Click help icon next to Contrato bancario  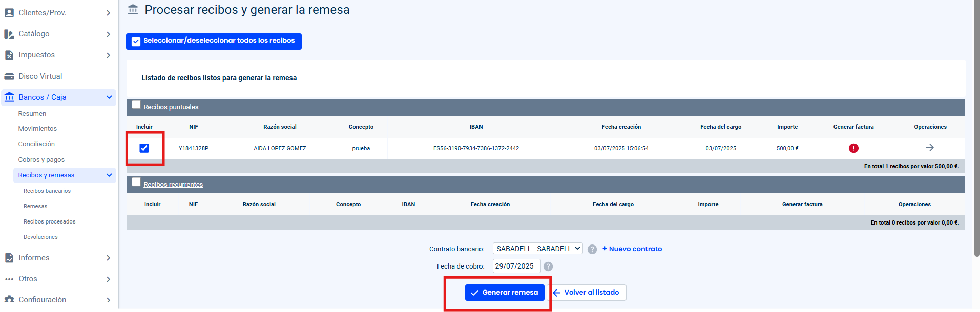pos(592,249)
